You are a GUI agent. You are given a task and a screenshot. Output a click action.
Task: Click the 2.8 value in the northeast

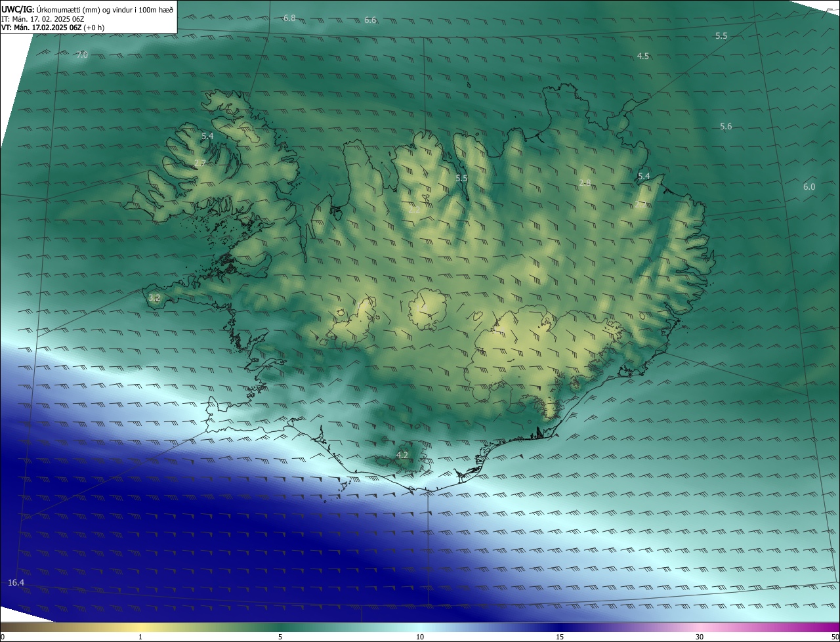point(585,183)
